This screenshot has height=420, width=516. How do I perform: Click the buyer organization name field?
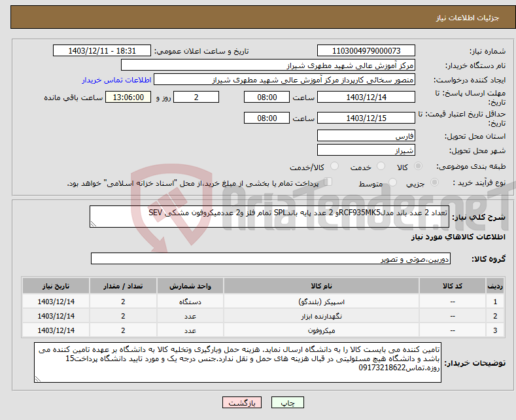[x=268, y=65]
